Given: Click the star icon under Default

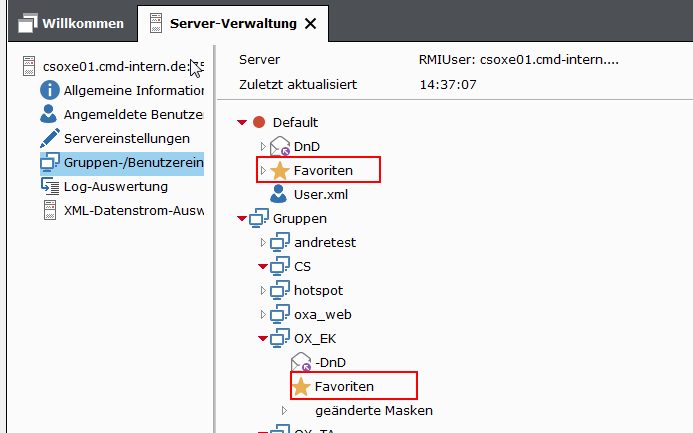Looking at the screenshot, I should point(280,171).
